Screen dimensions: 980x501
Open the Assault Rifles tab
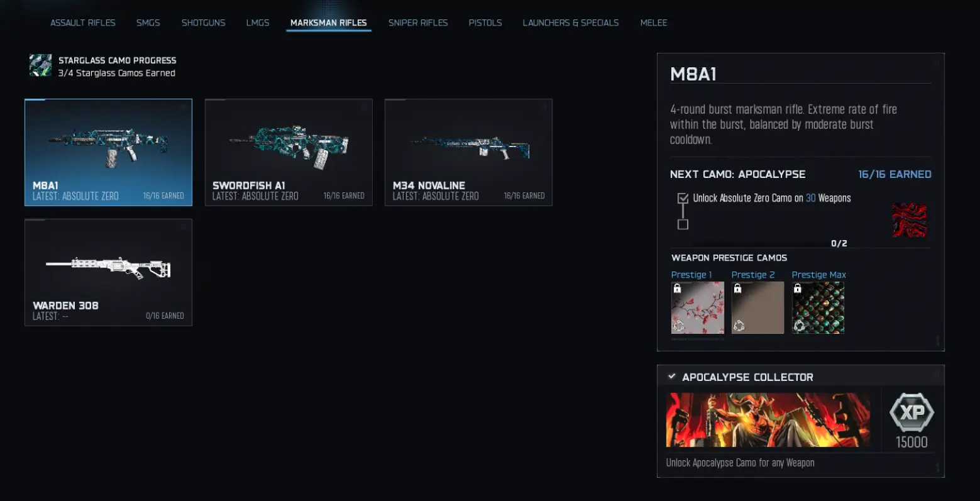tap(83, 23)
